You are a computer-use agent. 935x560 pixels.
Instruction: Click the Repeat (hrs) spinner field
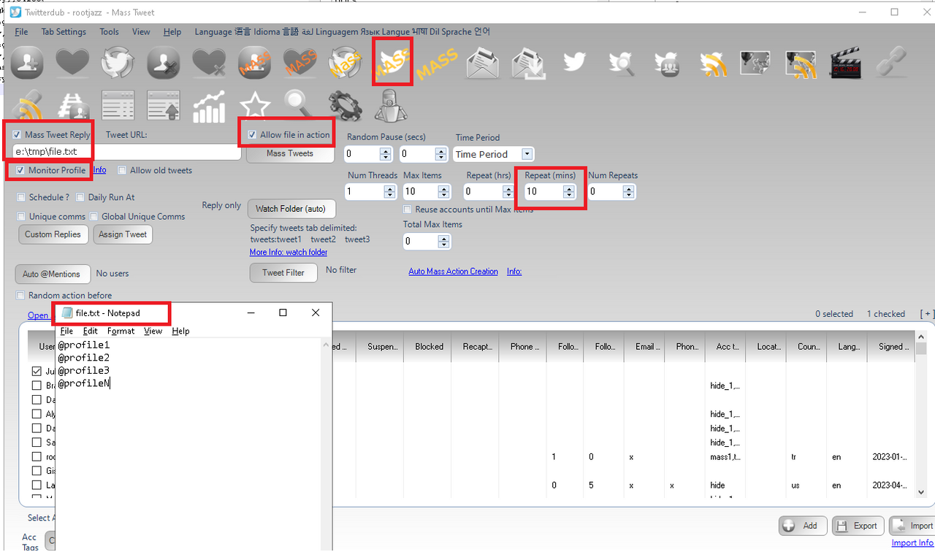[488, 191]
